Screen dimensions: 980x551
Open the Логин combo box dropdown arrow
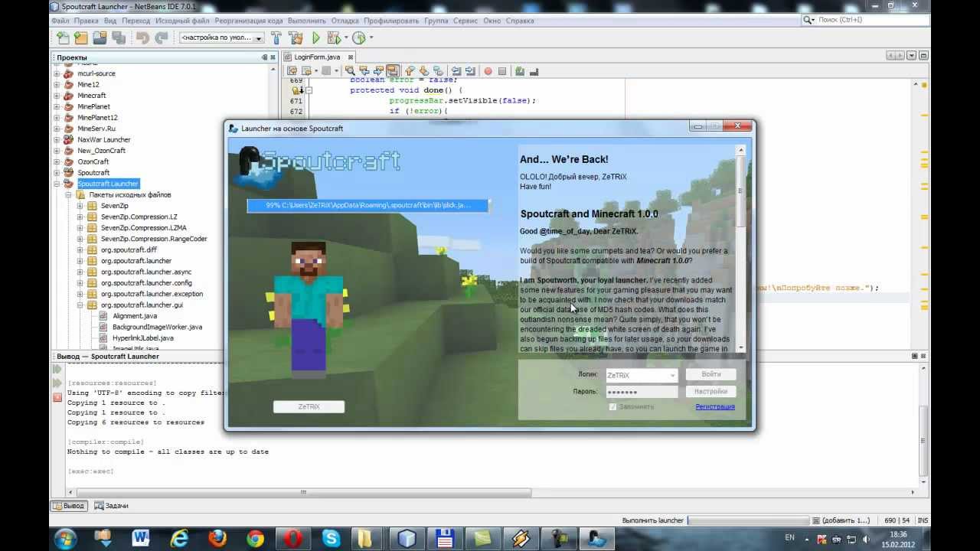(672, 376)
